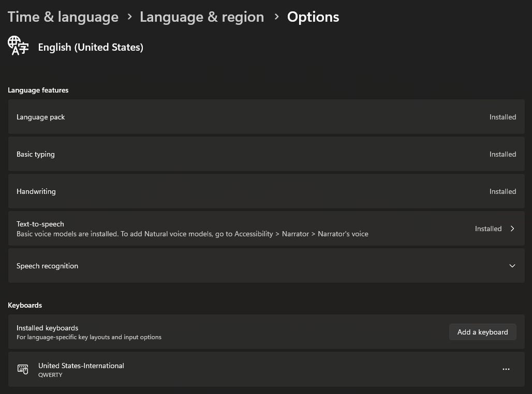The width and height of the screenshot is (532, 394).
Task: Click the Language features section heading
Action: [x=38, y=90]
